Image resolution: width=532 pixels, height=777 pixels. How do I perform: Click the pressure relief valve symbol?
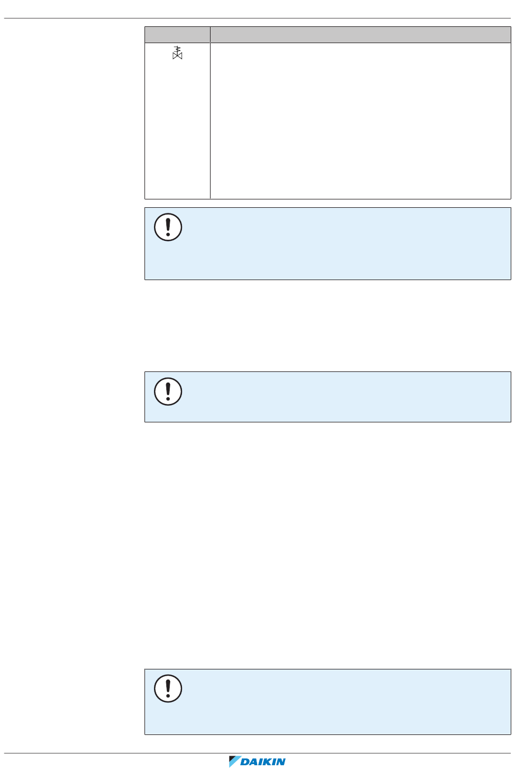[x=178, y=53]
